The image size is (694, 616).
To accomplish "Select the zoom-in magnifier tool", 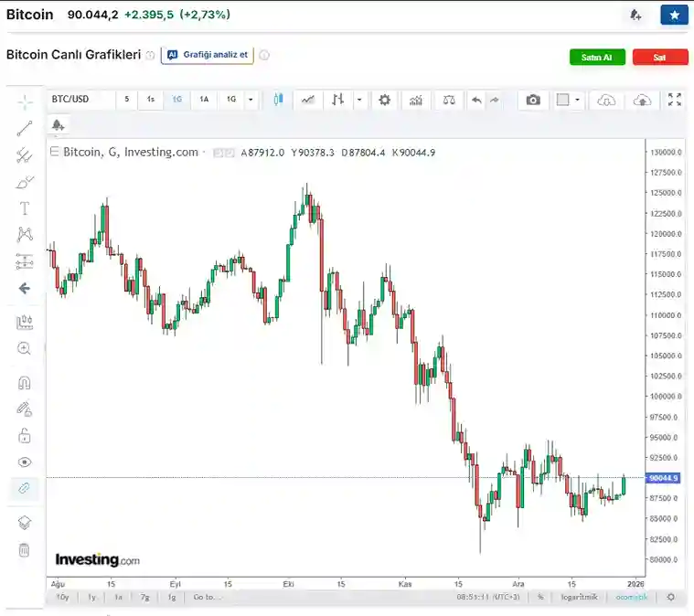I will pos(25,348).
